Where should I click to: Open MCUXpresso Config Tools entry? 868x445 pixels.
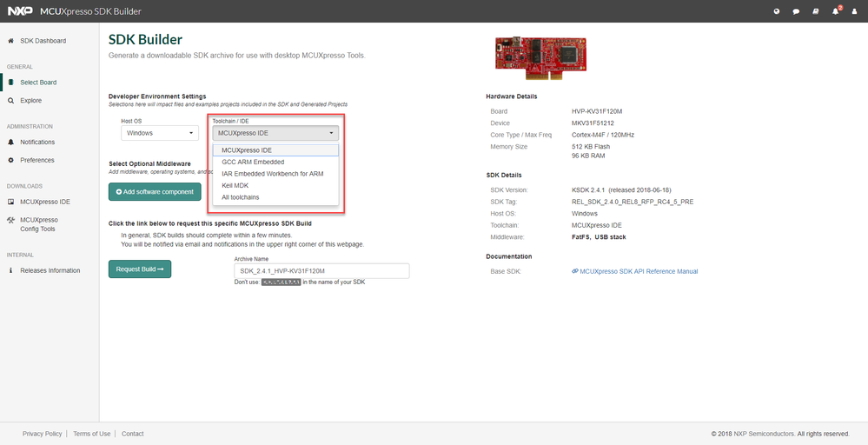[x=39, y=224]
